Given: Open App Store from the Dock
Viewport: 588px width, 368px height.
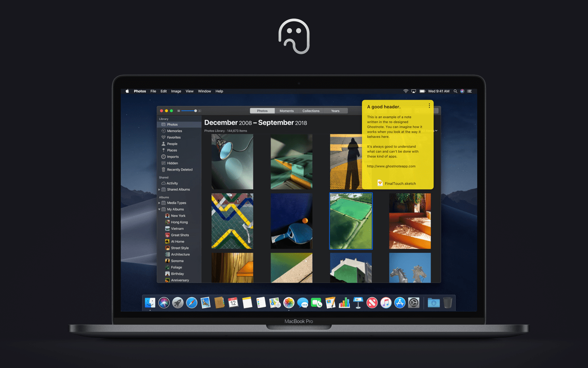Looking at the screenshot, I should [400, 303].
